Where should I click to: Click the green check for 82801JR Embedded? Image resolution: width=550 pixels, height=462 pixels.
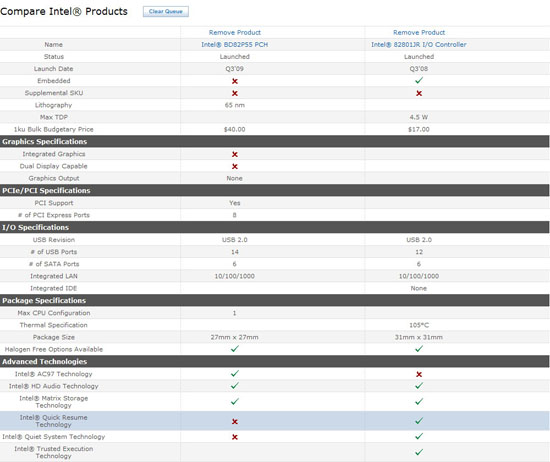click(419, 81)
